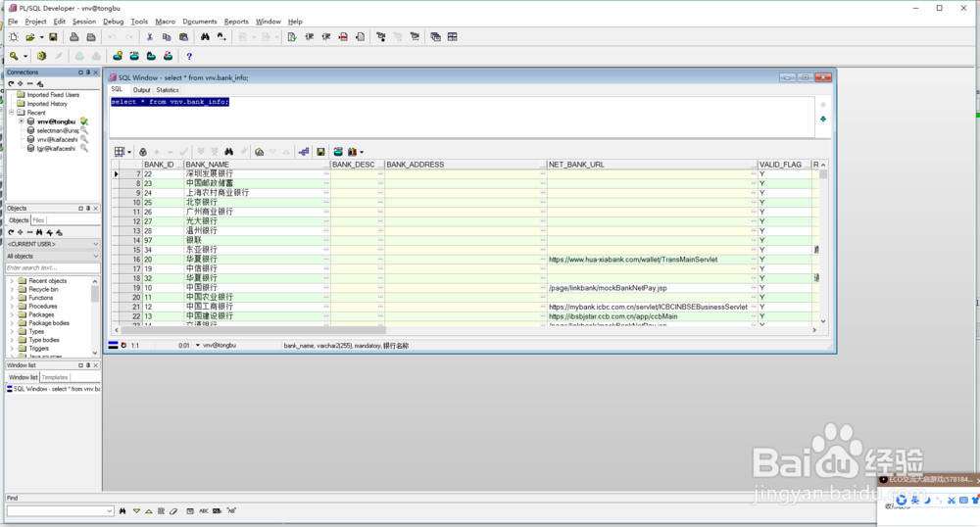Toggle the "AB" option in the Find bar
The height and width of the screenshot is (527, 980).
tap(231, 510)
